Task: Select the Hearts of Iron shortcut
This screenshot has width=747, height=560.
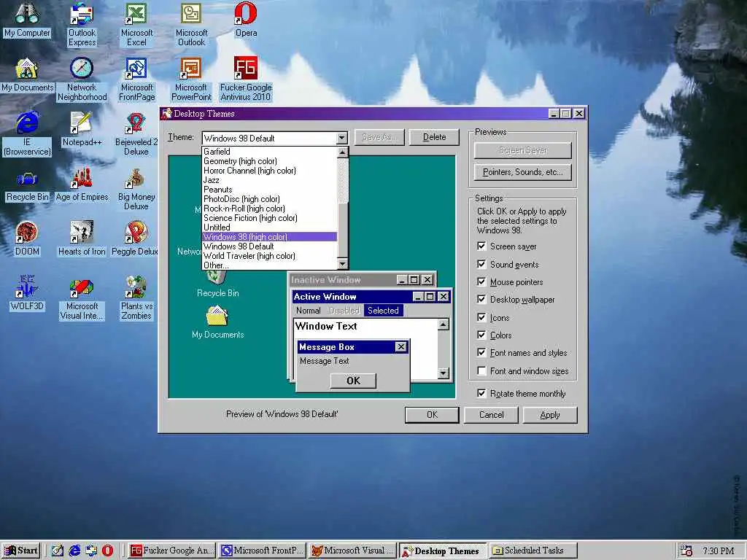Action: [x=82, y=239]
